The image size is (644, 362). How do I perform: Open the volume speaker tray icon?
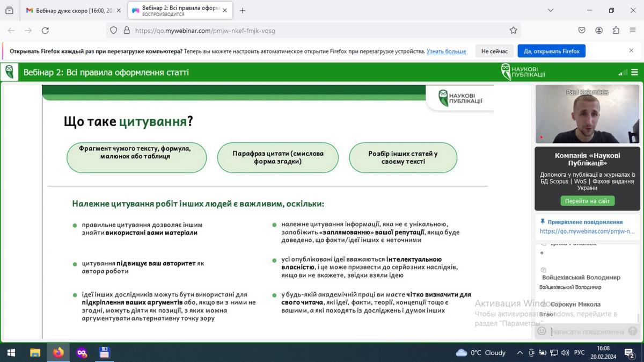565,353
